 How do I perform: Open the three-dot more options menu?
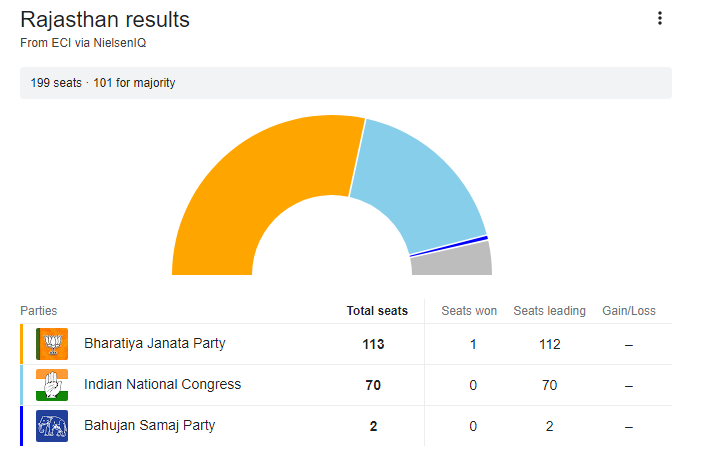click(659, 18)
